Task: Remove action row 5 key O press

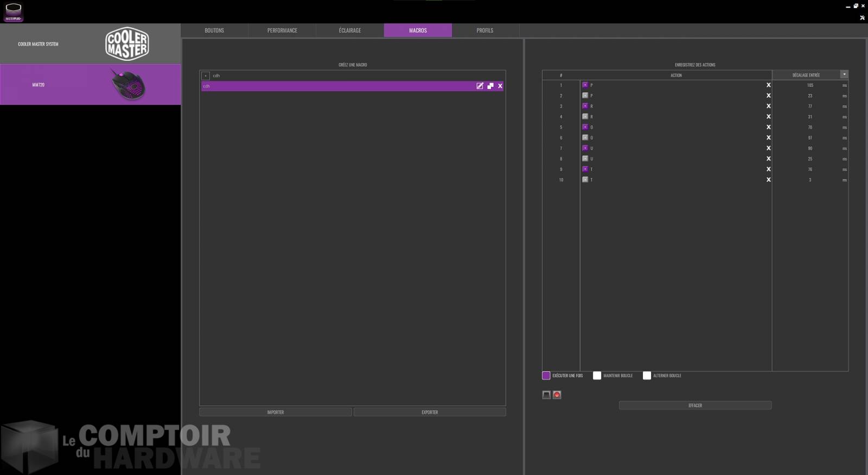Action: tap(768, 127)
